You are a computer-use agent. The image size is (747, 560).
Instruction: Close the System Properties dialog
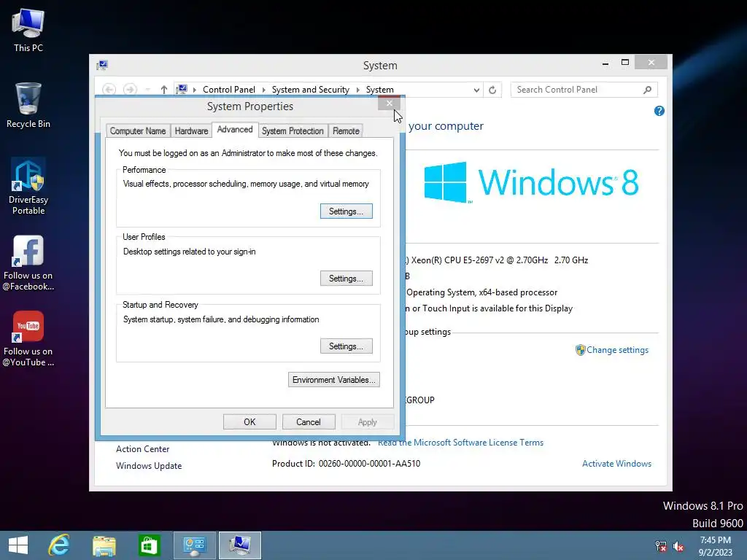point(390,104)
